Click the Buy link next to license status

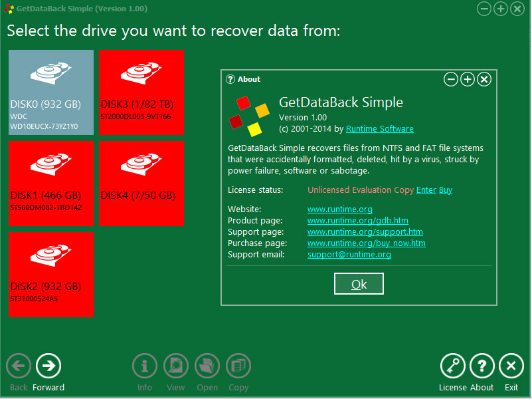click(445, 190)
